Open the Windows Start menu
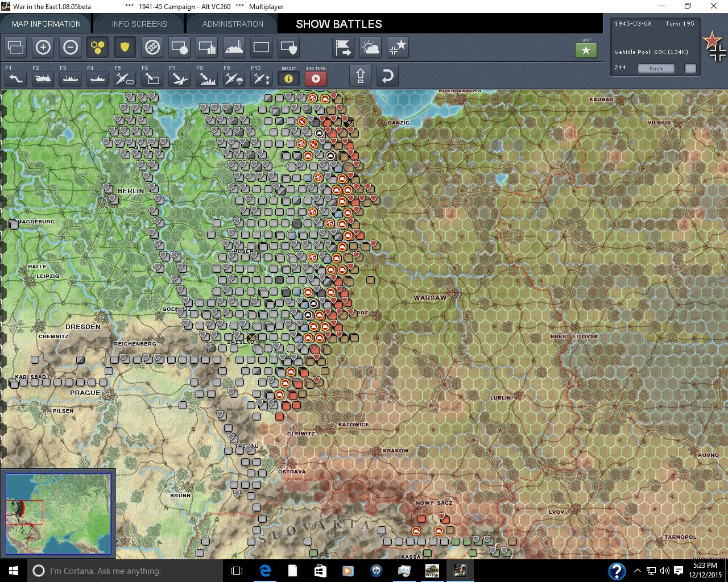This screenshot has width=728, height=582. (x=14, y=571)
